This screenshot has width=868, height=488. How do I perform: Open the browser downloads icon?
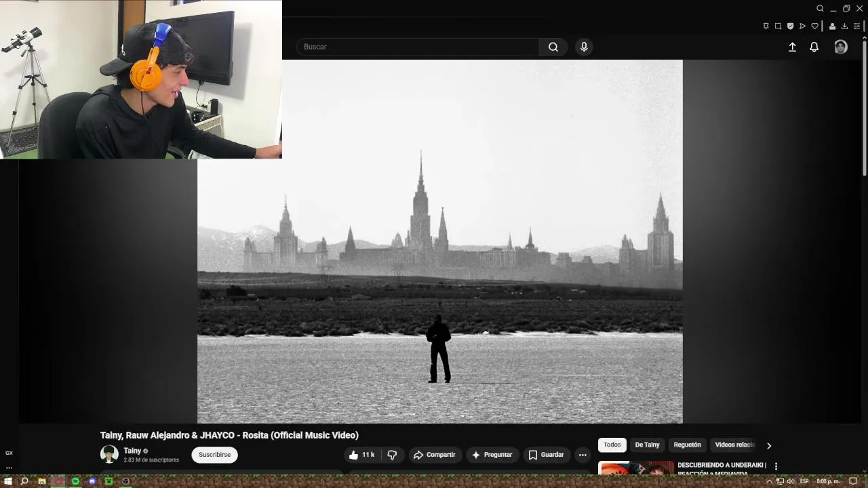point(845,26)
